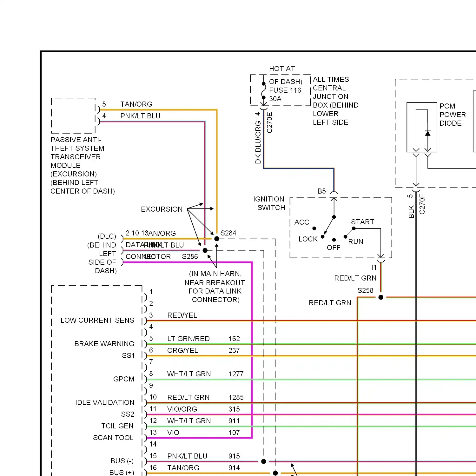Click the LOW CURRENT SENS label
Image resolution: width=476 pixels, height=476 pixels.
[97, 321]
